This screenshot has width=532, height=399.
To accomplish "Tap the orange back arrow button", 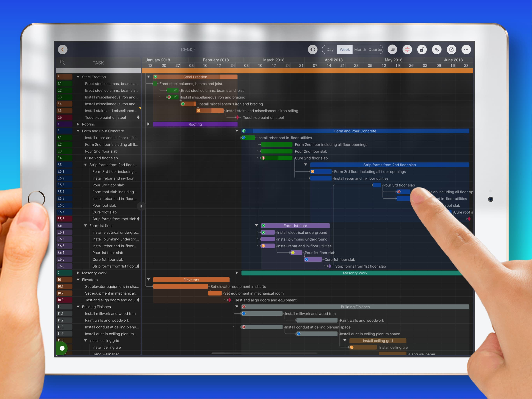I will 63,49.
